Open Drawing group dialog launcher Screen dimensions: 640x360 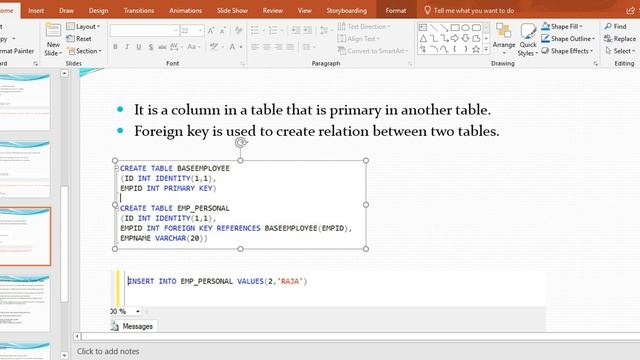tap(596, 64)
